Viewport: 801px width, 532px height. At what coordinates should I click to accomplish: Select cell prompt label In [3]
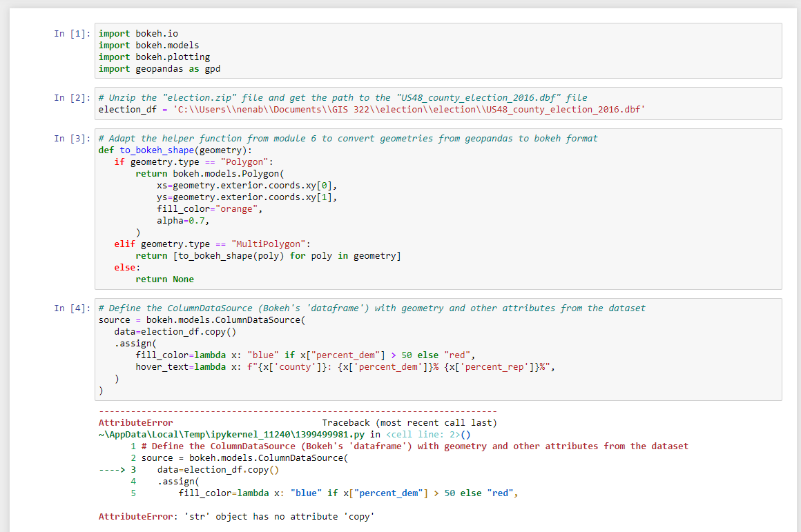72,139
